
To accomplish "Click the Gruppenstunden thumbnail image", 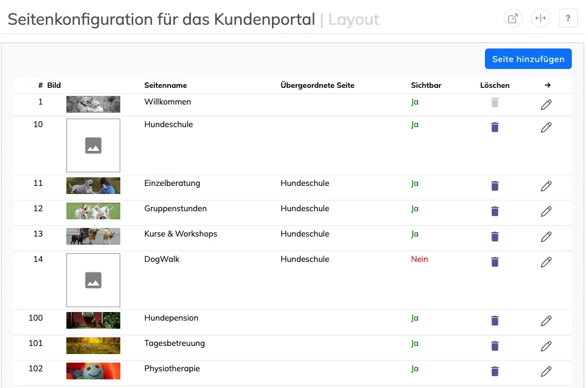I will [93, 211].
